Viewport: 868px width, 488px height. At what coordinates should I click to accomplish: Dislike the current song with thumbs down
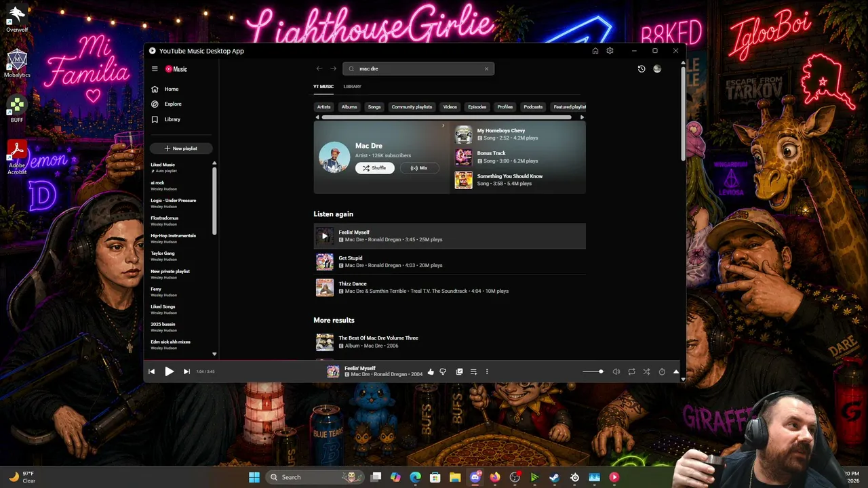pos(443,371)
